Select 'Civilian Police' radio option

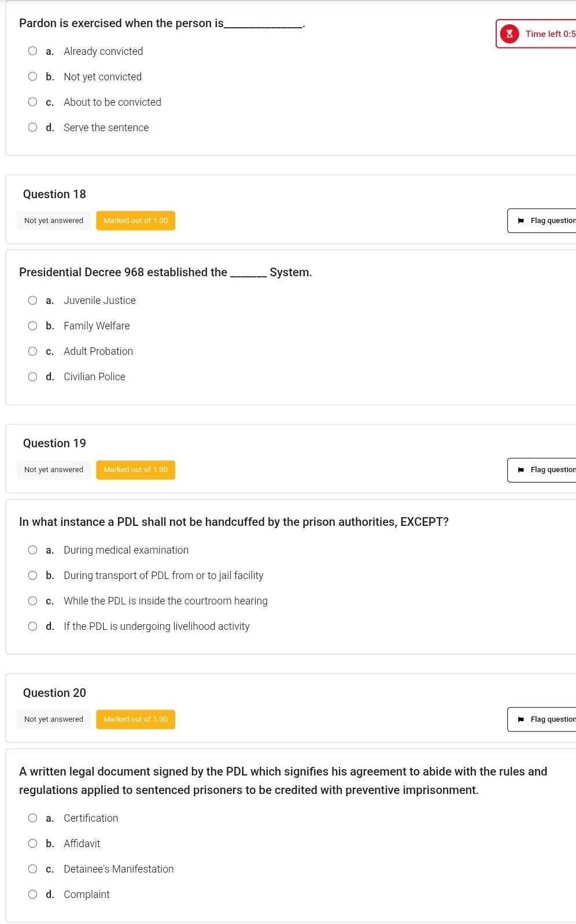[x=33, y=377]
